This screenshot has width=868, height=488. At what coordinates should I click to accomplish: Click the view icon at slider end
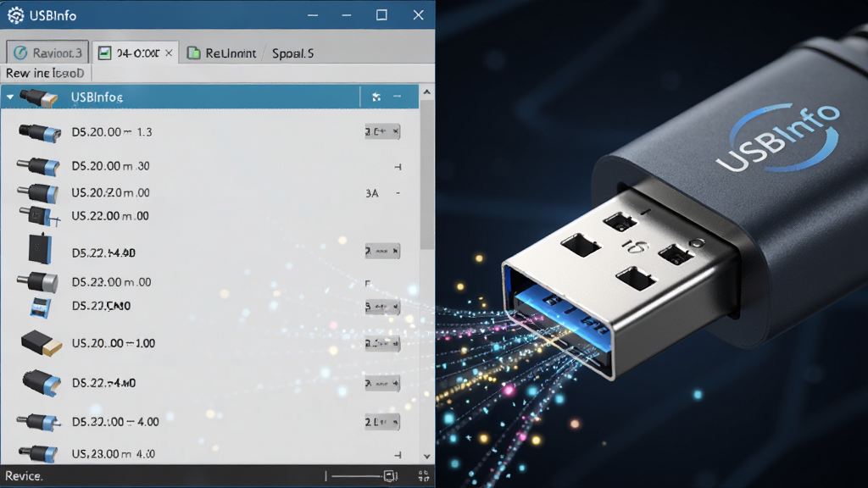click(x=391, y=476)
